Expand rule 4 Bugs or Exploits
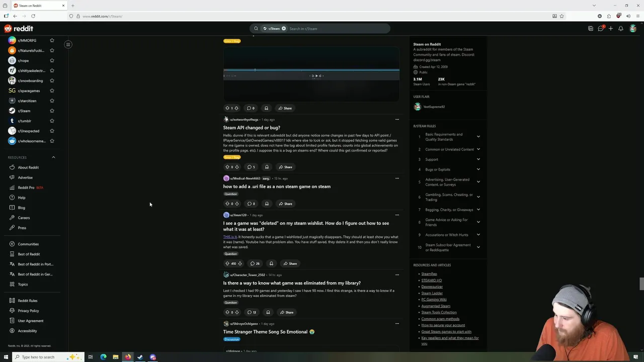This screenshot has width=644, height=362. (x=478, y=169)
